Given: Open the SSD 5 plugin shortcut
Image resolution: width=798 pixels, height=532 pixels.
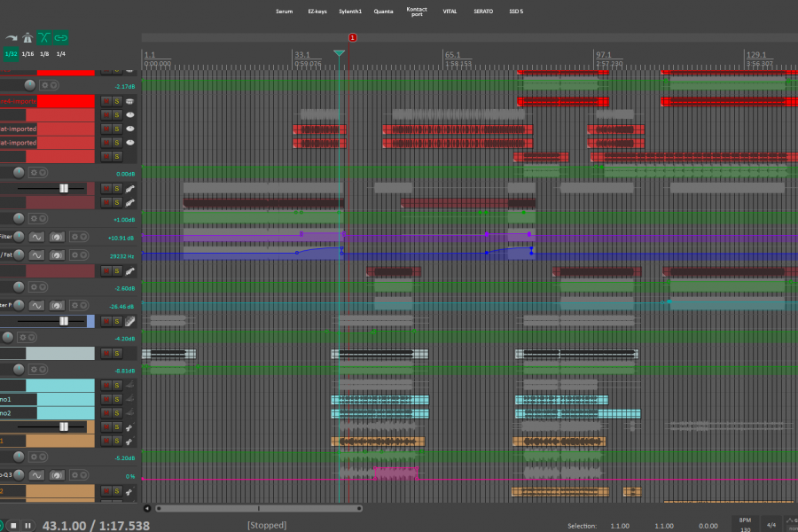Looking at the screenshot, I should pyautogui.click(x=516, y=12).
